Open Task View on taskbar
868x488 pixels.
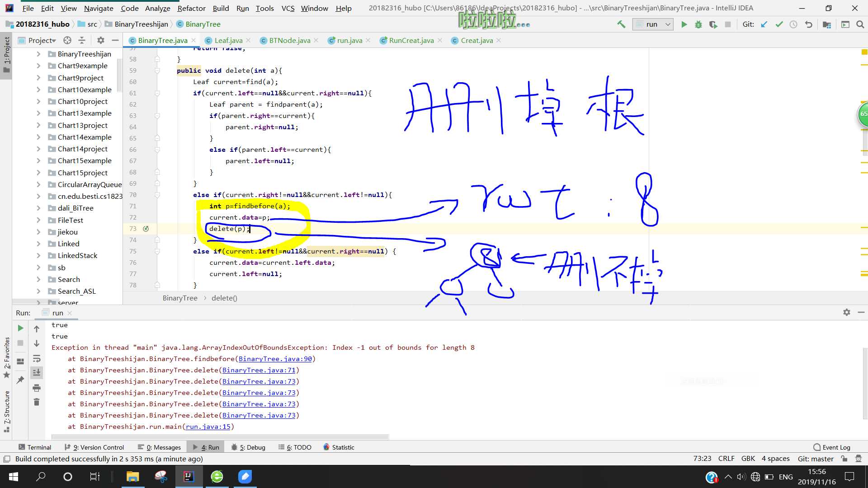[x=95, y=477]
